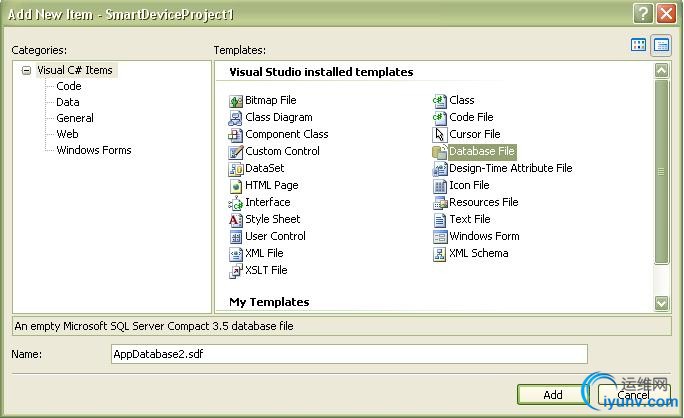The height and width of the screenshot is (418, 684).
Task: Click the Code File label
Action: [x=471, y=117]
